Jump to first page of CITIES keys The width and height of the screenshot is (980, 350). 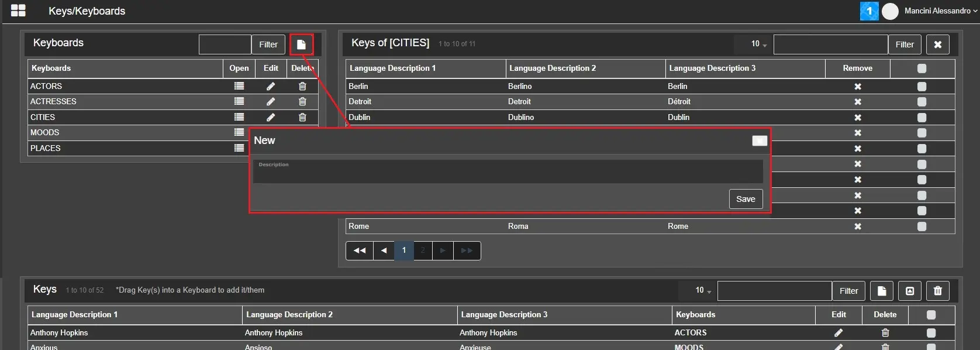coord(360,251)
